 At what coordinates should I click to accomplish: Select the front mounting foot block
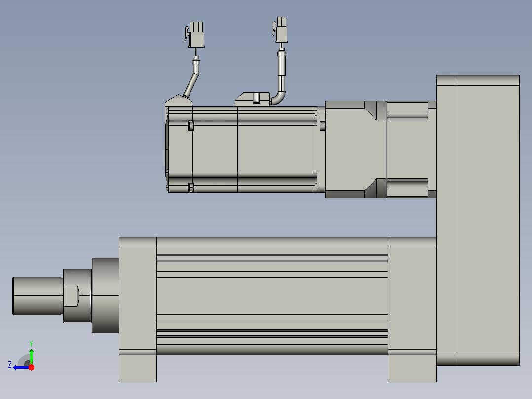coord(138,309)
